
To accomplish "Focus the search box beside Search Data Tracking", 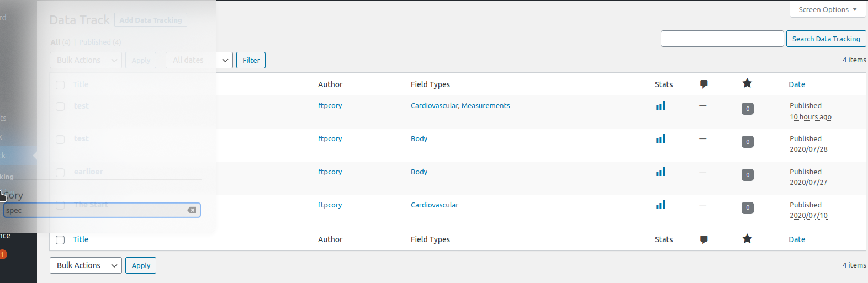I will click(722, 39).
